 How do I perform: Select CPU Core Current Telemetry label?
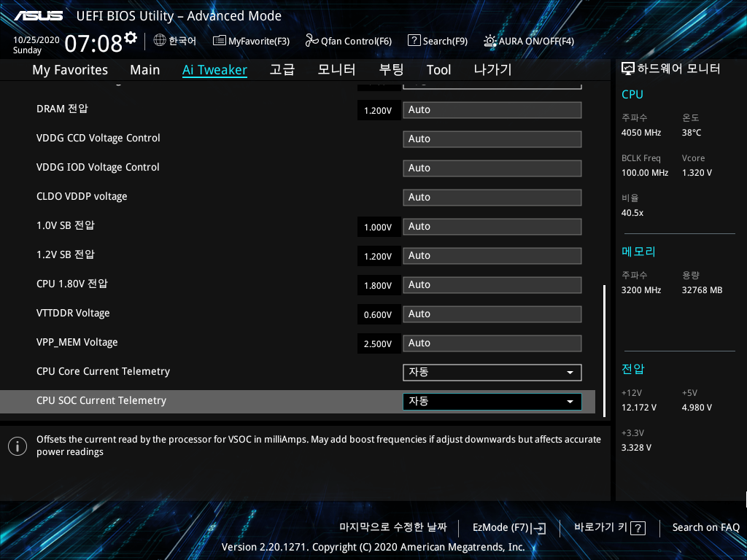click(103, 371)
